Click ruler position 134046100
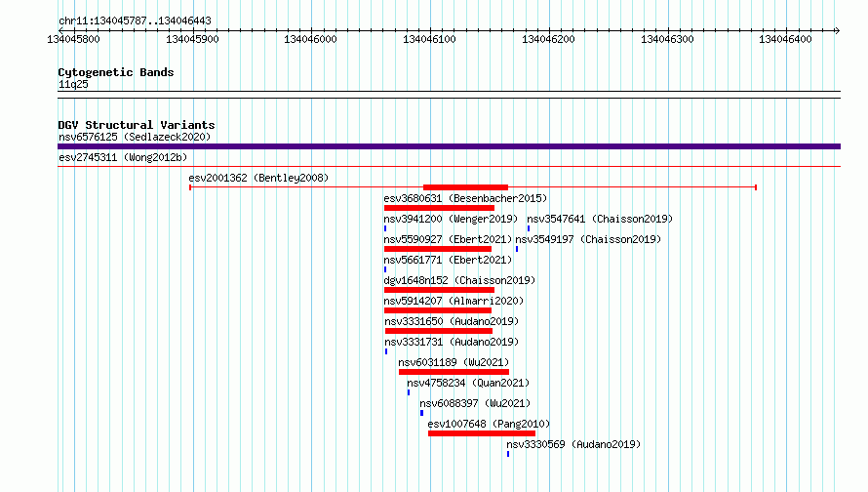Image resolution: width=868 pixels, height=492 pixels. pos(429,39)
